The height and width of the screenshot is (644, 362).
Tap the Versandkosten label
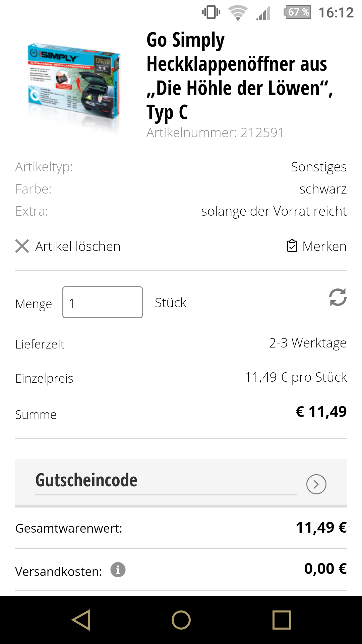coord(59,572)
